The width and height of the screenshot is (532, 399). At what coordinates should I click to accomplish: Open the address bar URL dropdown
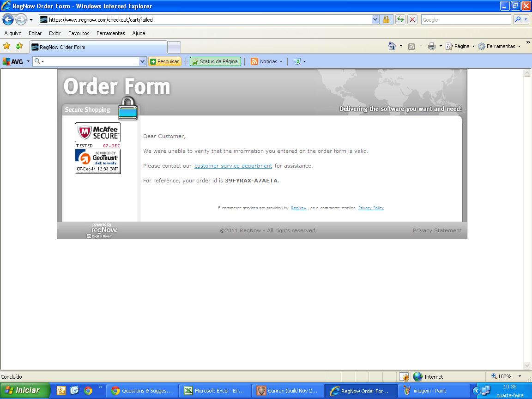[x=375, y=19]
